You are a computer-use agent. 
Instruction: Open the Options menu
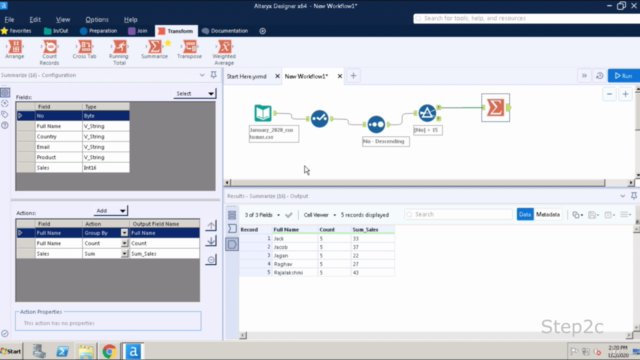point(97,20)
